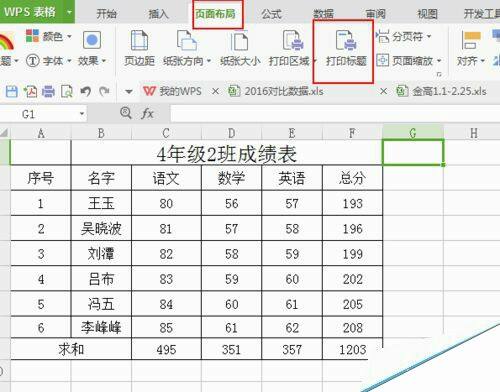Open the 视图 ribbon tab

(427, 14)
